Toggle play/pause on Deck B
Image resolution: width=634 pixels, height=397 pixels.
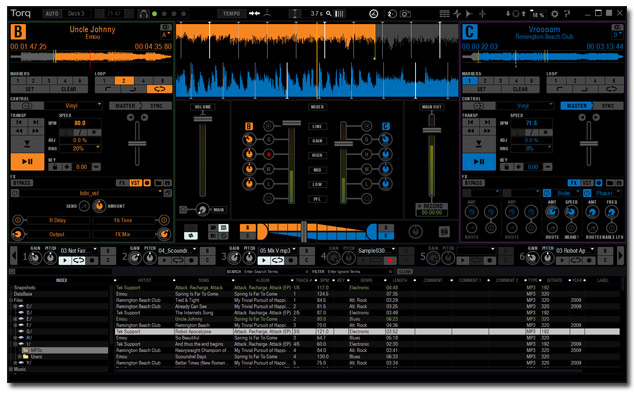27,162
